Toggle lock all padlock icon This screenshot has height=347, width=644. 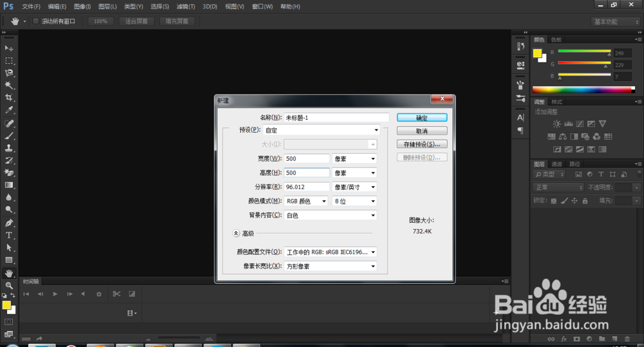pos(585,201)
